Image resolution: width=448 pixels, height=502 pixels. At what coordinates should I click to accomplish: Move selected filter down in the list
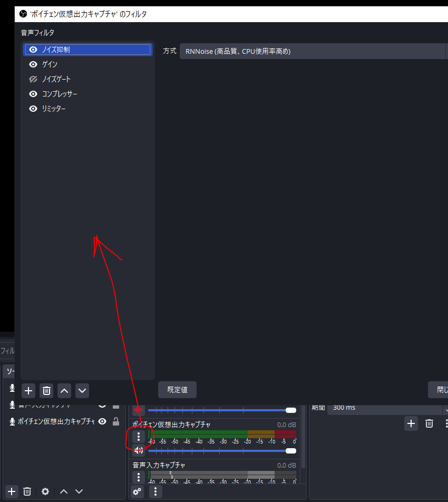pyautogui.click(x=82, y=391)
